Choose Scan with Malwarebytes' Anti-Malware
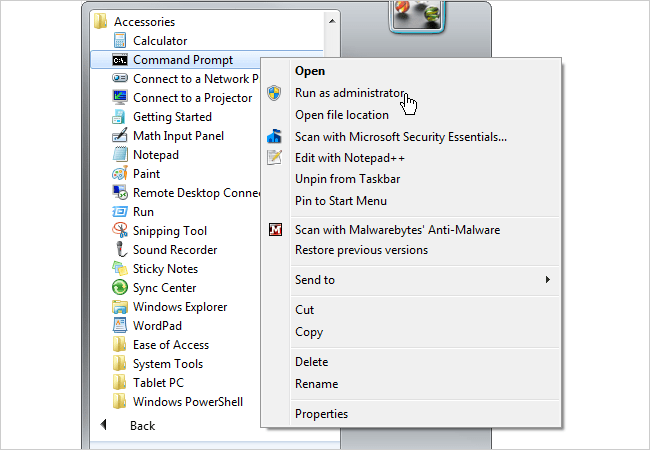Screen dimensions: 650x450 point(398,230)
